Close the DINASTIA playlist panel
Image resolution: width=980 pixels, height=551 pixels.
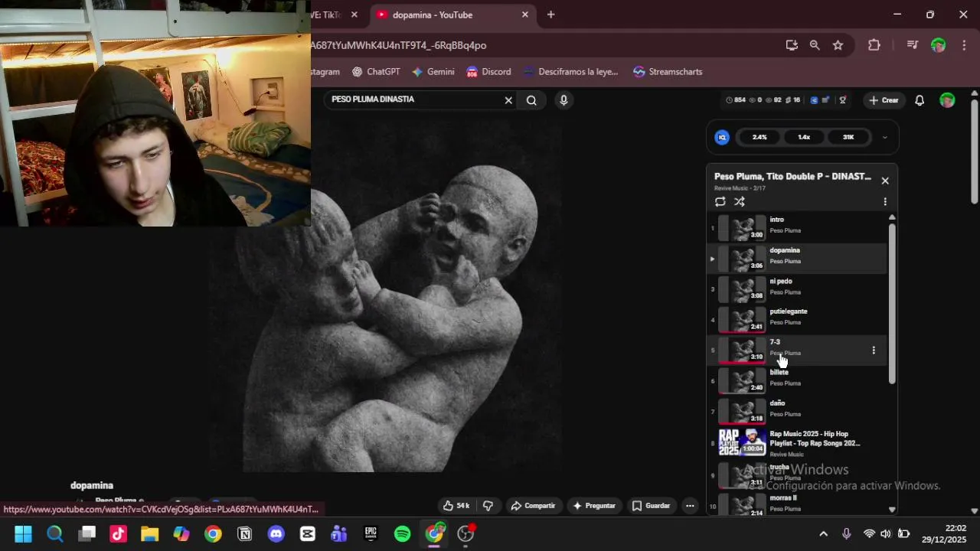pyautogui.click(x=885, y=181)
